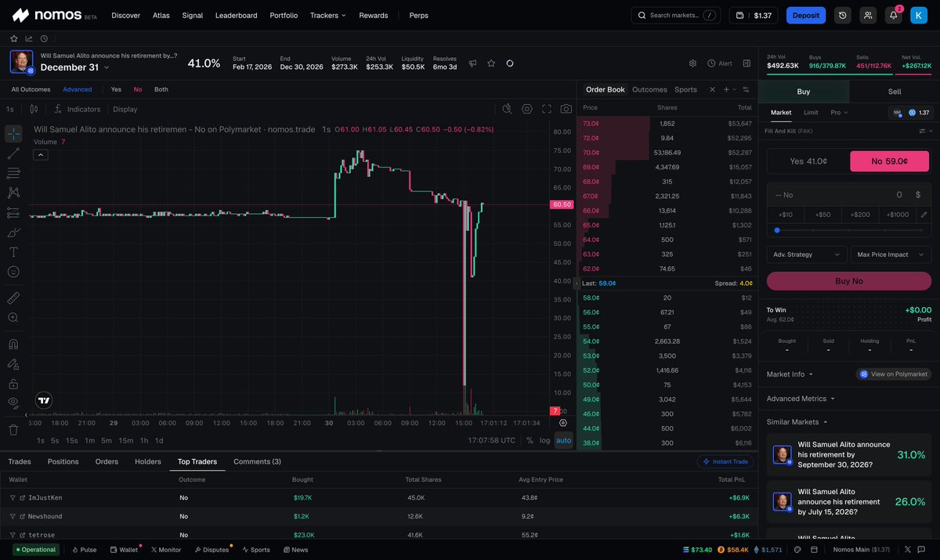Set a price Alert

719,63
